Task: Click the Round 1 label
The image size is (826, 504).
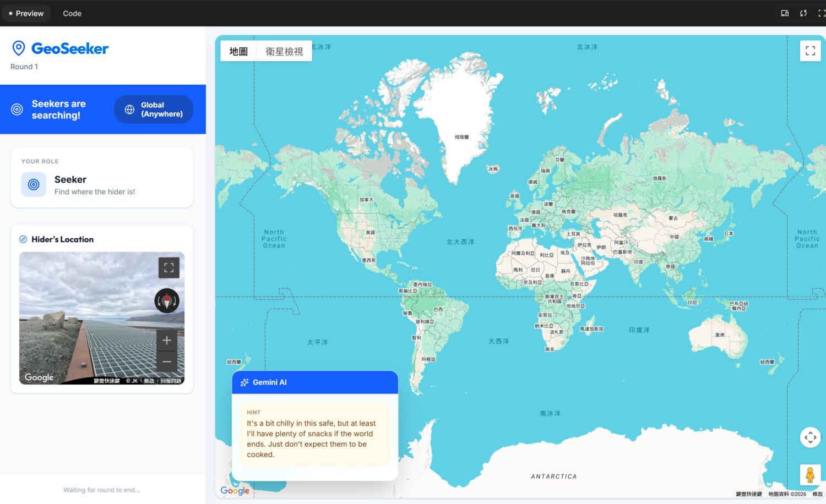Action: (24, 67)
